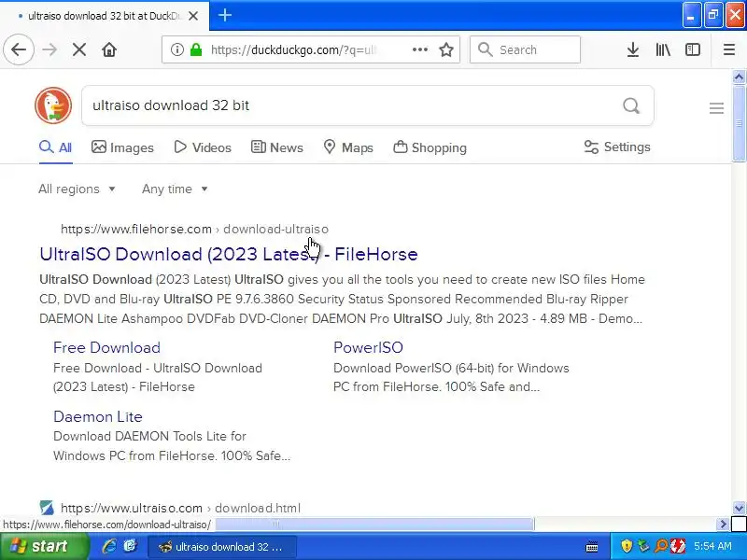
Task: Open the DuckDuckGo side menu
Action: coord(716,108)
